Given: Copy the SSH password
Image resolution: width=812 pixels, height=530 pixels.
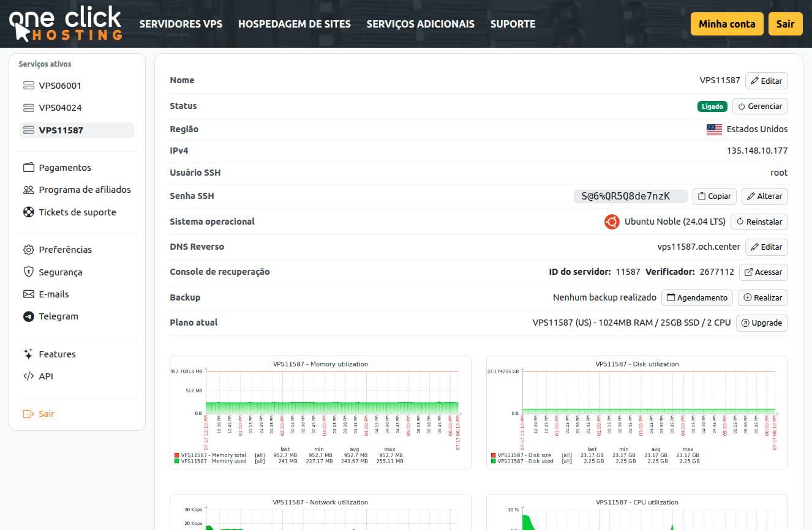Looking at the screenshot, I should [x=714, y=196].
